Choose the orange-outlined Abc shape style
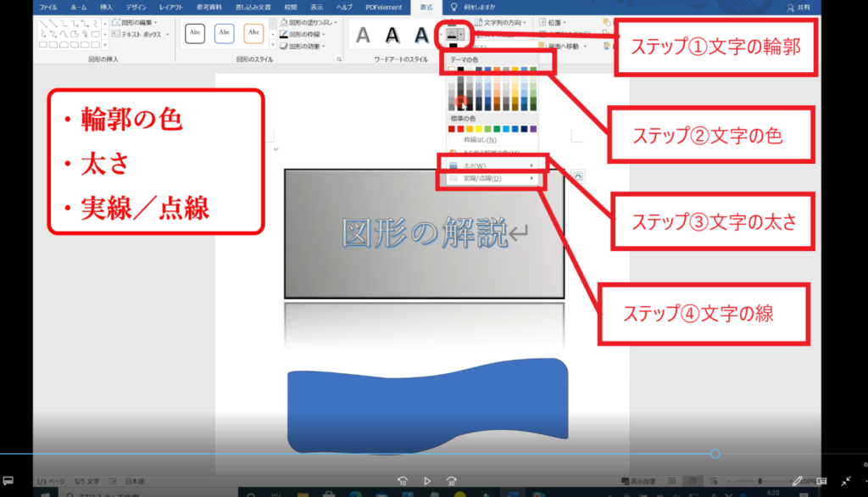 [x=253, y=34]
